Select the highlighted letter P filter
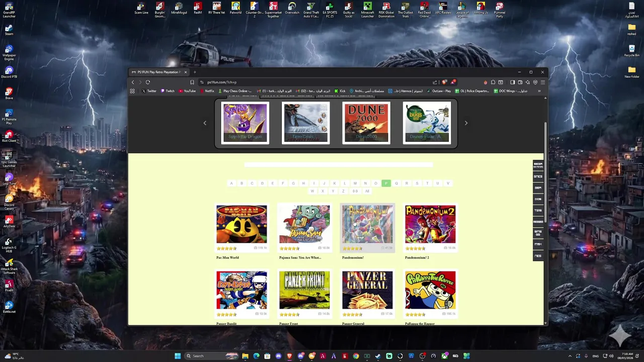The height and width of the screenshot is (362, 644). [x=386, y=184]
